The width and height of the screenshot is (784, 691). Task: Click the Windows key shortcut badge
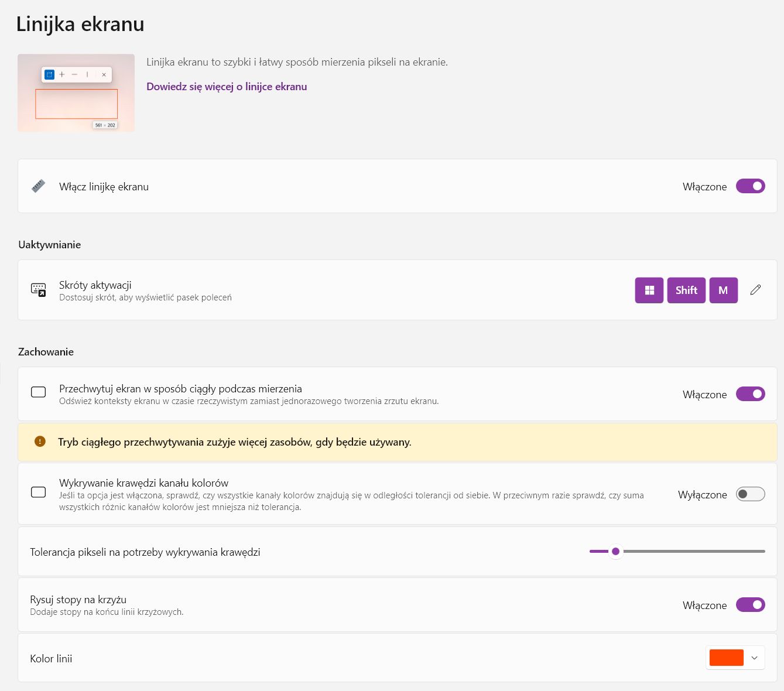[649, 290]
